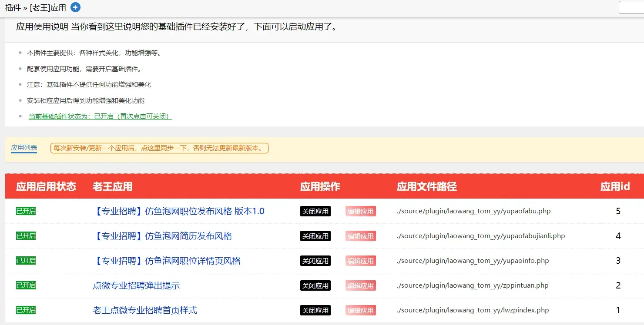
Task: Click 编辑应用 for yupaoinfo.php row
Action: [361, 261]
